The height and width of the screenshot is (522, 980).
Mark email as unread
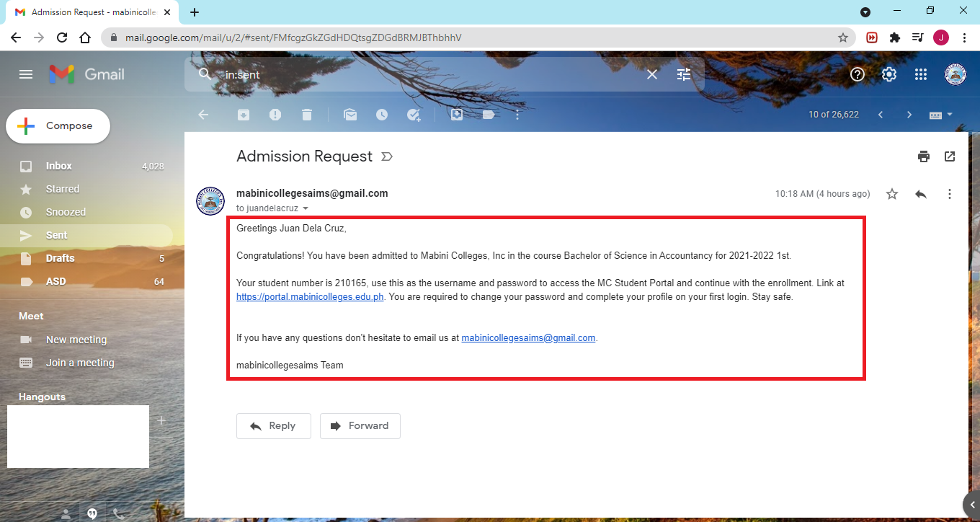coord(350,115)
